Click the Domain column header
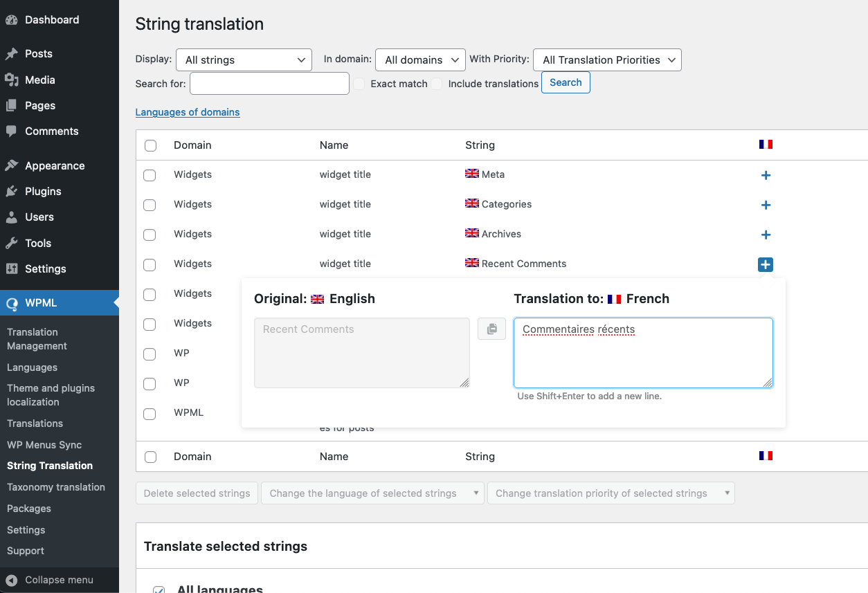Screen dimensions: 868x593 coord(192,145)
